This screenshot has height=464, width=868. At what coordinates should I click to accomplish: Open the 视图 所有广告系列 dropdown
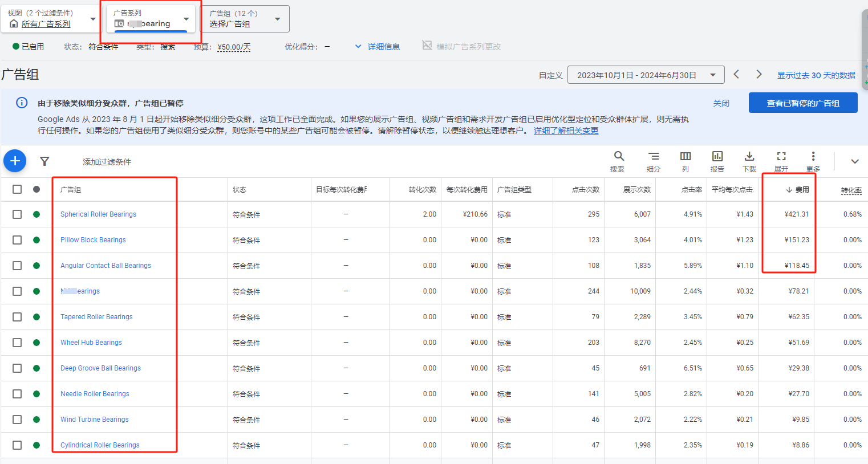click(x=51, y=19)
